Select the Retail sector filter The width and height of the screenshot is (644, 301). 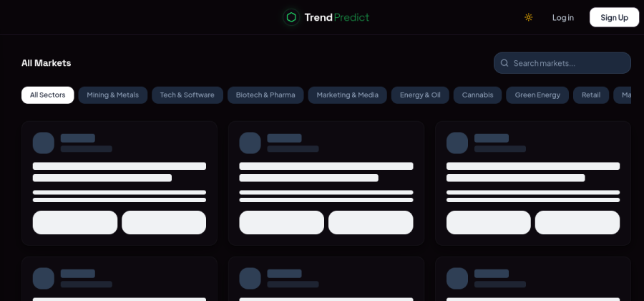(x=590, y=95)
